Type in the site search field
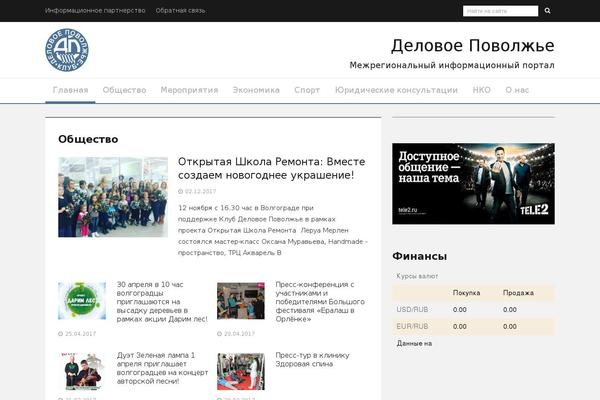 click(x=500, y=11)
